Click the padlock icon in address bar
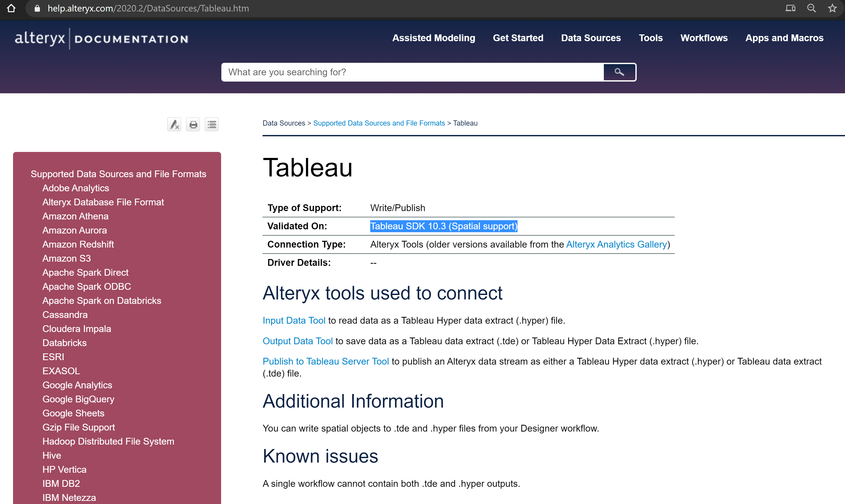Viewport: 845px width, 504px height. coord(37,8)
